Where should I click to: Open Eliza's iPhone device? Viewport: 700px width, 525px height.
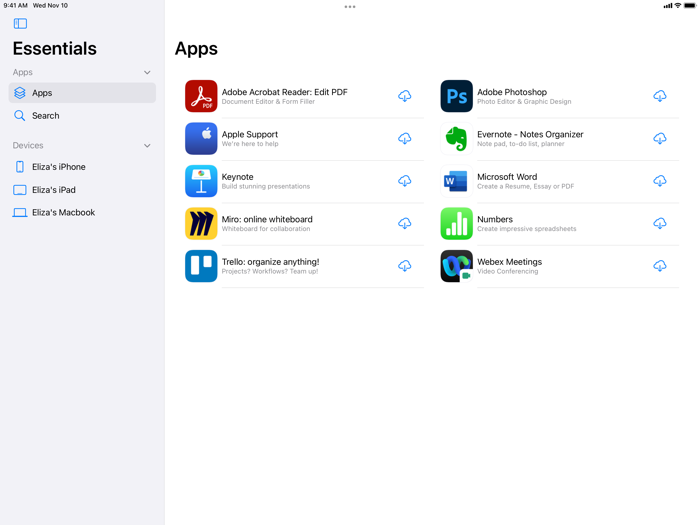tap(82, 167)
